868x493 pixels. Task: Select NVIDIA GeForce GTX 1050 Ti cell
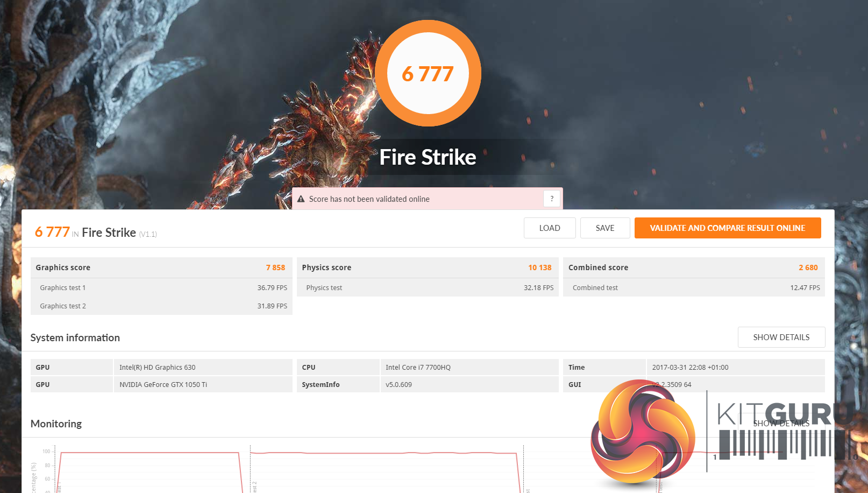[203, 384]
